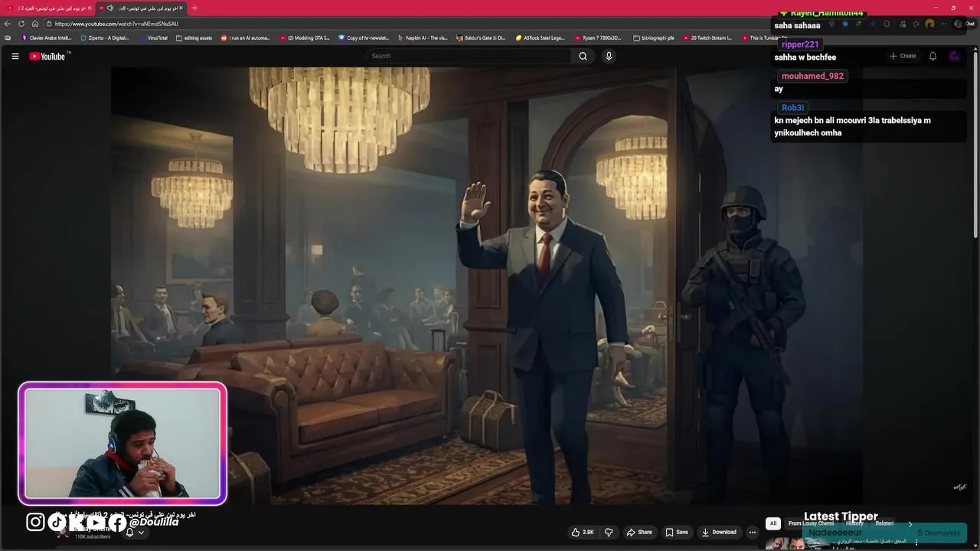Click the YouTube search input field
Viewport: 980px width, 551px height.
tap(468, 56)
